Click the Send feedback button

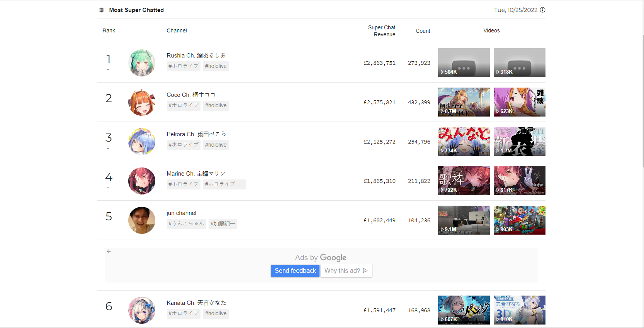pyautogui.click(x=295, y=271)
